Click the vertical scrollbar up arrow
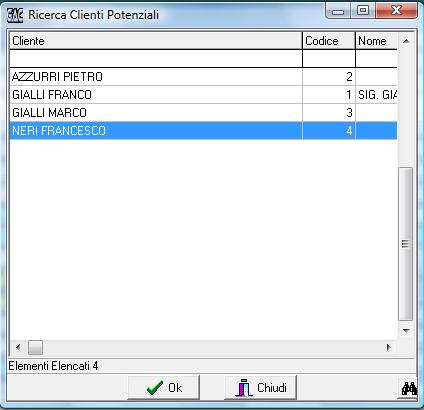 pos(406,41)
